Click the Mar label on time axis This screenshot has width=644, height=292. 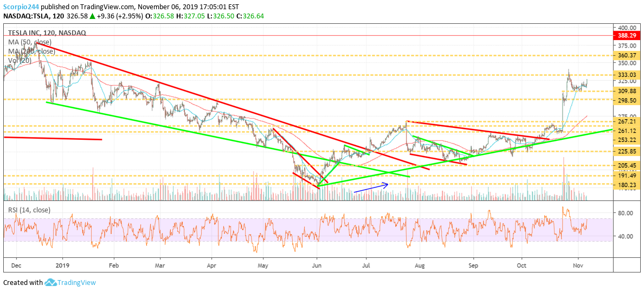160,265
